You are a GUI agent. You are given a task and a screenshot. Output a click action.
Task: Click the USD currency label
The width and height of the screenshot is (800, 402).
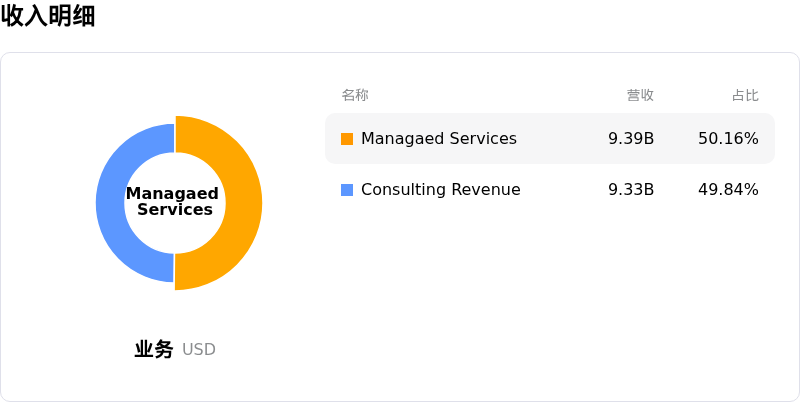(x=199, y=350)
